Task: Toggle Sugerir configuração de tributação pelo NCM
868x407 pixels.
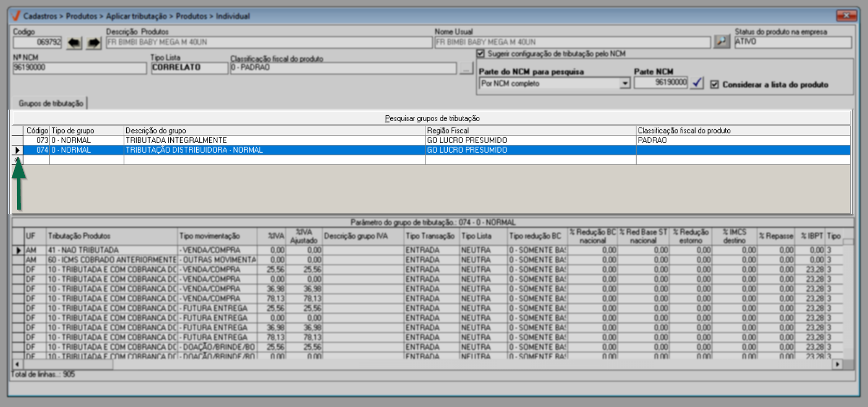Action: [481, 54]
